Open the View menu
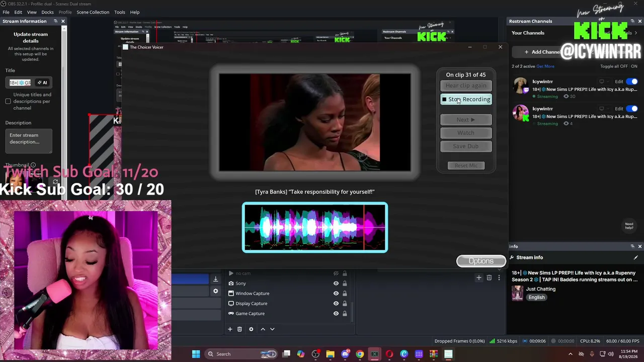 pos(32,12)
